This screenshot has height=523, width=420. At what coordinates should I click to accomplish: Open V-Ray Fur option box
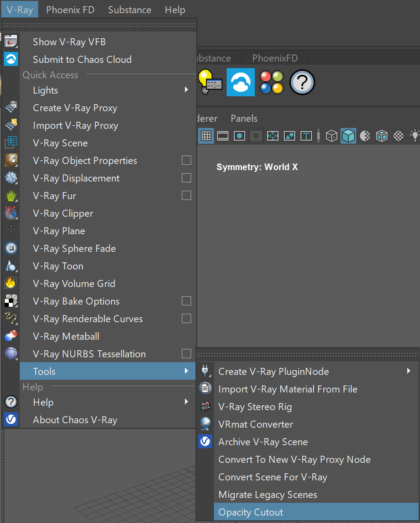[186, 196]
